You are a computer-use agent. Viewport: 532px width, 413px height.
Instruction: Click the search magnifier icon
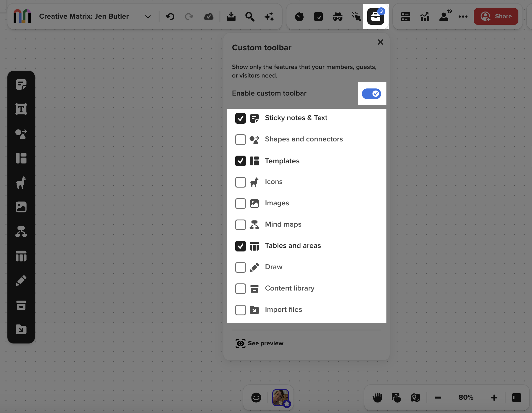coord(250,17)
